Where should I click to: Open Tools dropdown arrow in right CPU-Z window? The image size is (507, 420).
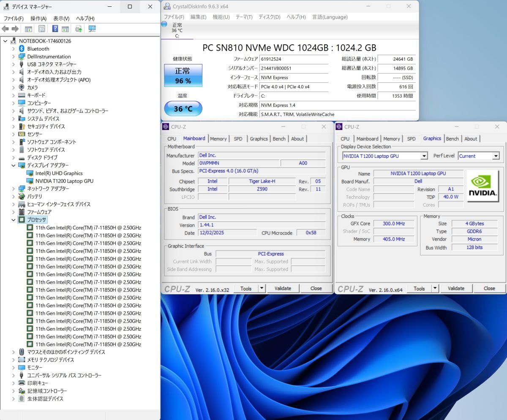click(435, 288)
